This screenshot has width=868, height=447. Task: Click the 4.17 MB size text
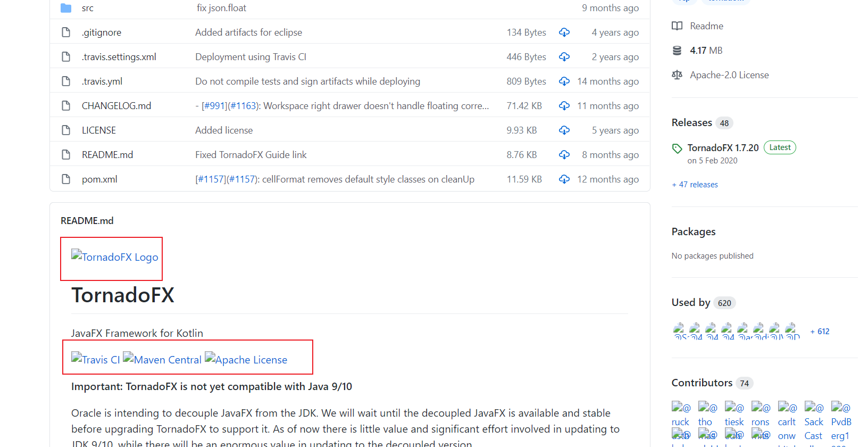click(x=706, y=51)
